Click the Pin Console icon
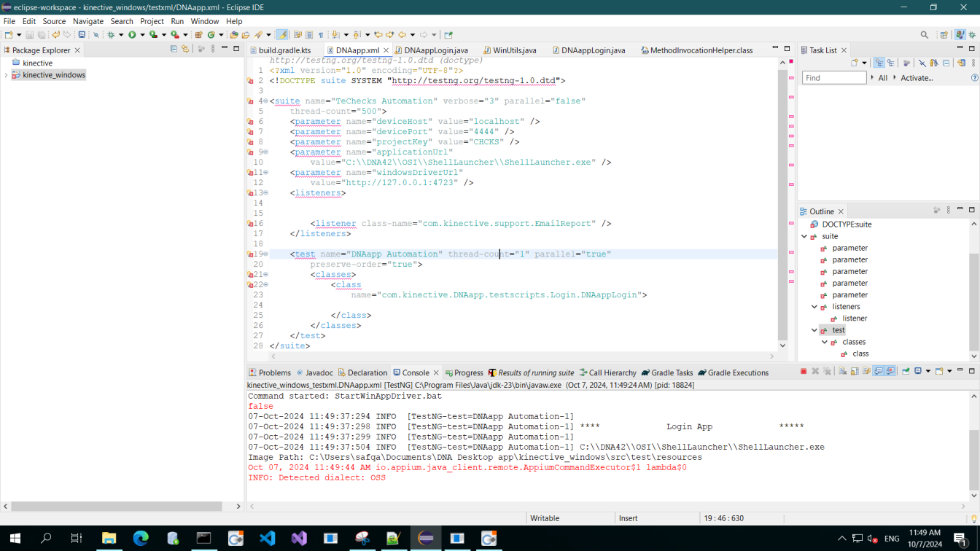This screenshot has width=980, height=551. pos(906,372)
